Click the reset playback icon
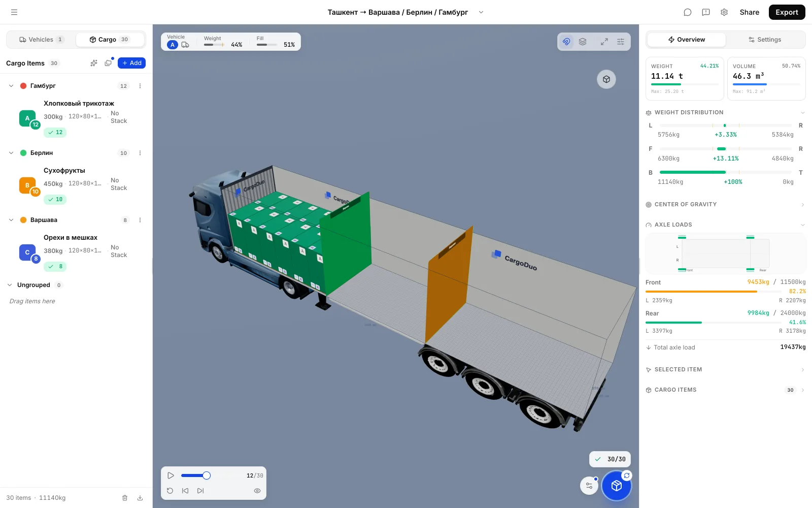Screen dimensions: 812x508 [170, 491]
